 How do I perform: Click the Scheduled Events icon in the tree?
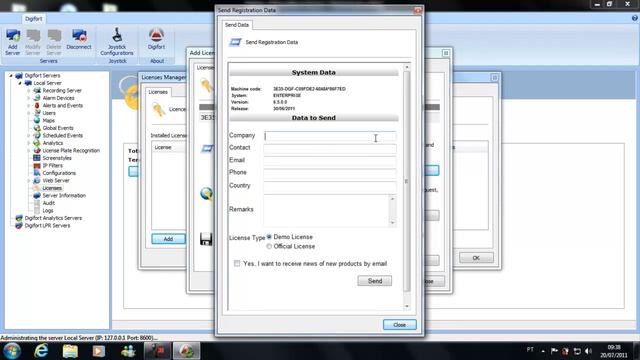[x=37, y=136]
